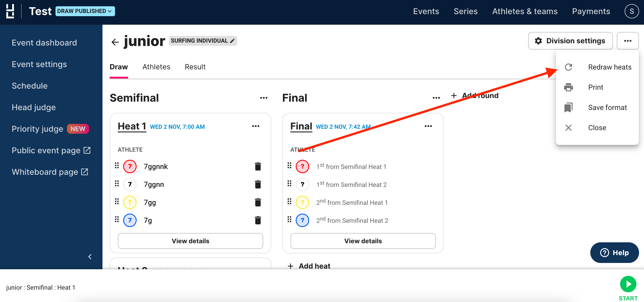Click drag handle for 7gg
The image size is (644, 302).
coord(117,201)
